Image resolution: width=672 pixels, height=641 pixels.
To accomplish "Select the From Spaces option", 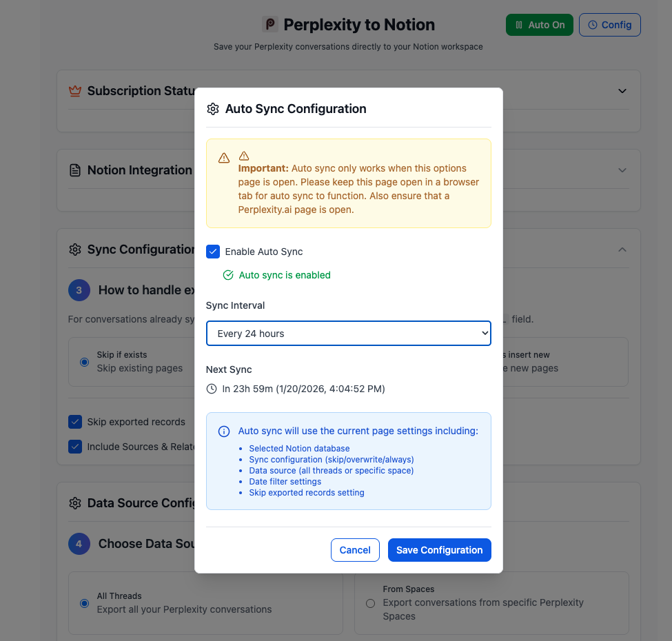I will (370, 603).
